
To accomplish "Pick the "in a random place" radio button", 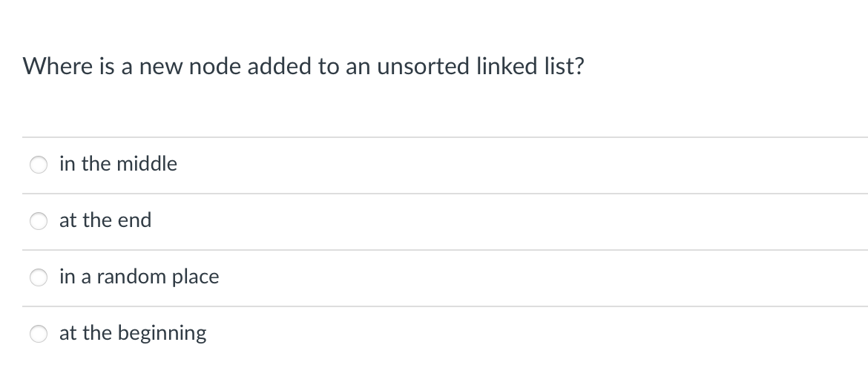I will (38, 277).
